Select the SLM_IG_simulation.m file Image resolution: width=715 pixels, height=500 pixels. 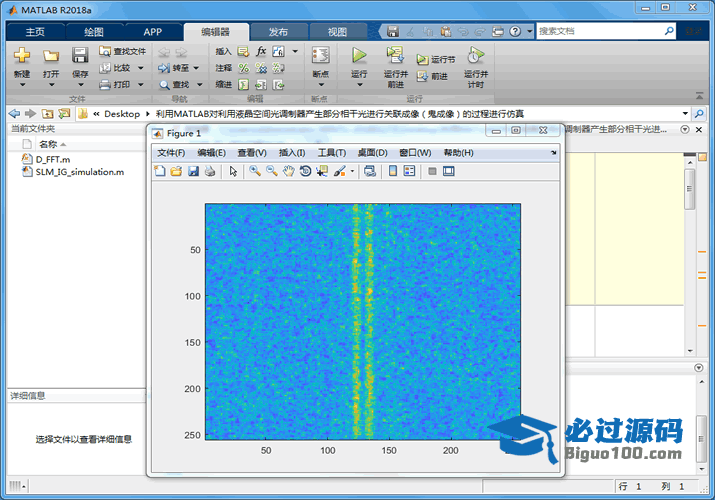[80, 172]
